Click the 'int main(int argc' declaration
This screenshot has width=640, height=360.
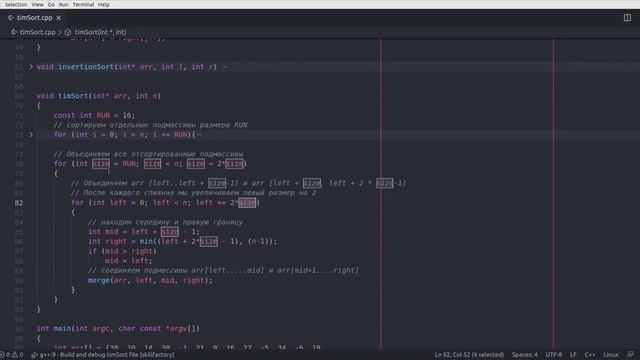(x=118, y=328)
